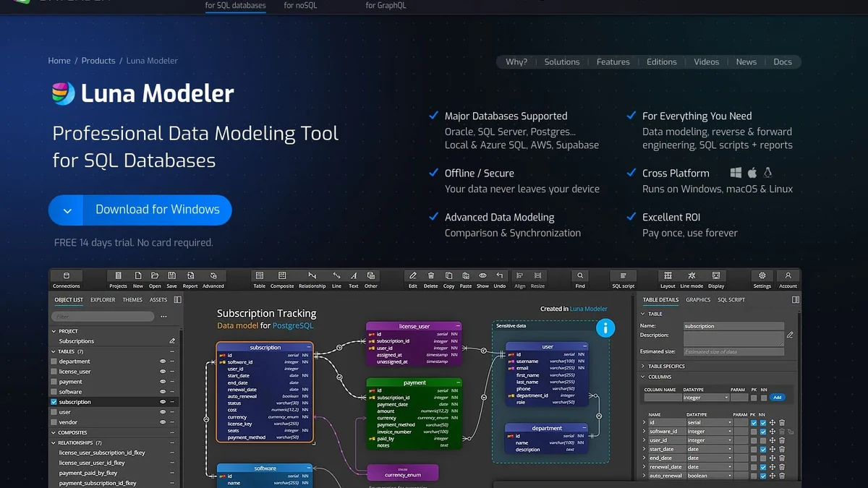Click the table Name input field
Viewport: 868px width, 488px height.
click(733, 326)
